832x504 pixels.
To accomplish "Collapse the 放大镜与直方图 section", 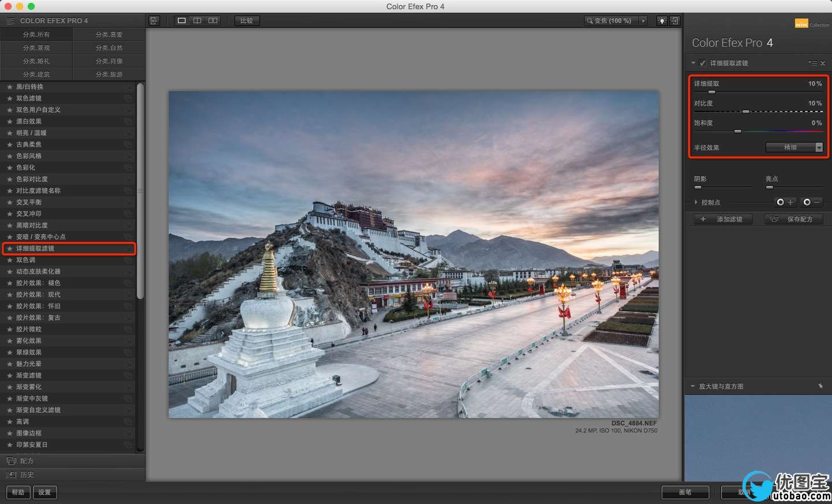I will pyautogui.click(x=693, y=386).
